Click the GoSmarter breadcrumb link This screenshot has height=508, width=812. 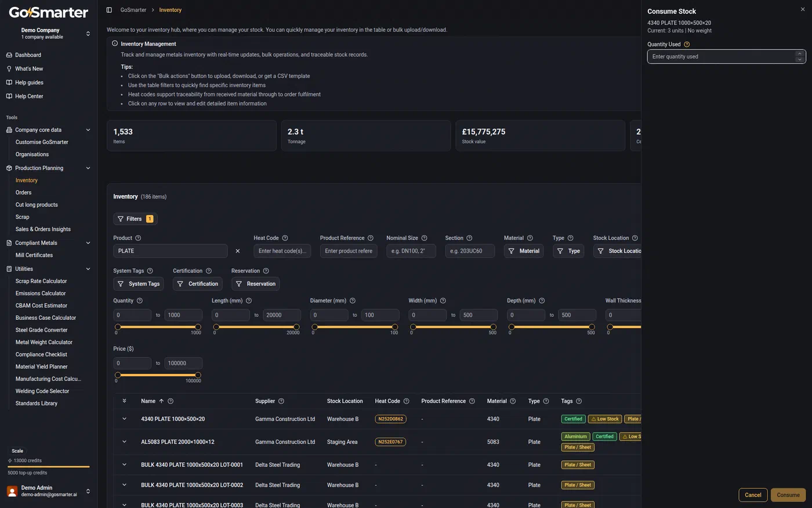click(x=133, y=10)
